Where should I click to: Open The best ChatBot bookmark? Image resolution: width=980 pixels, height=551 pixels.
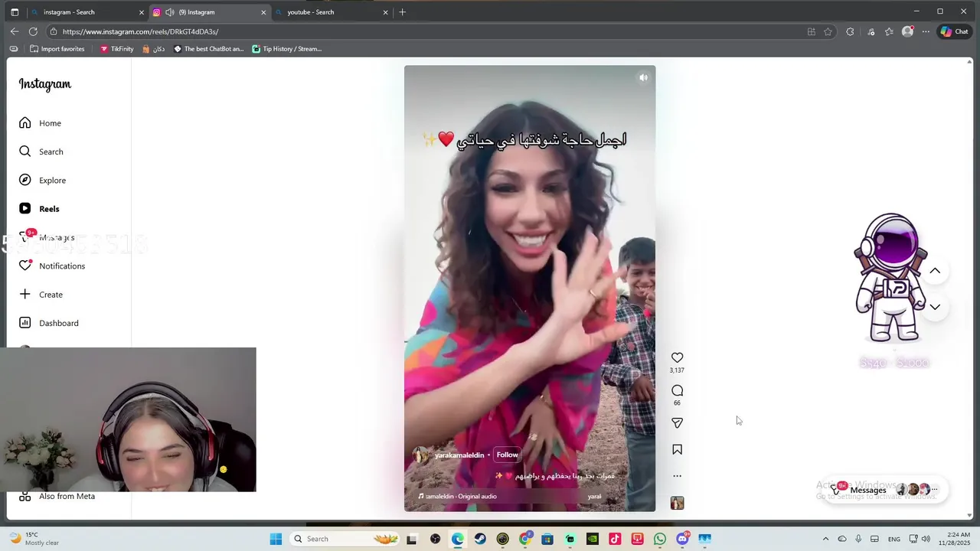point(208,49)
